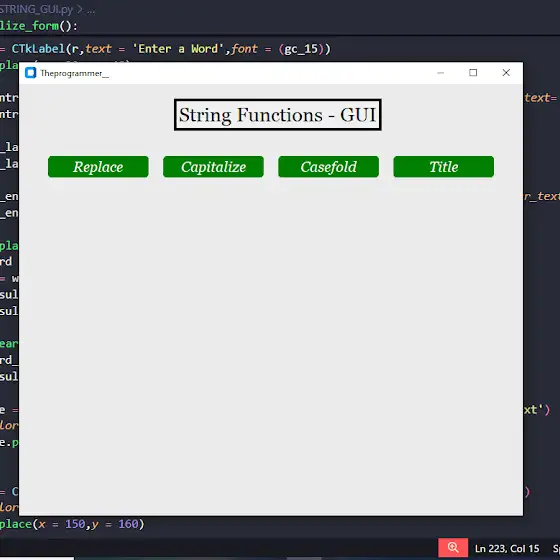Click the String Functions - GUI heading
This screenshot has height=560, width=560.
tap(278, 115)
